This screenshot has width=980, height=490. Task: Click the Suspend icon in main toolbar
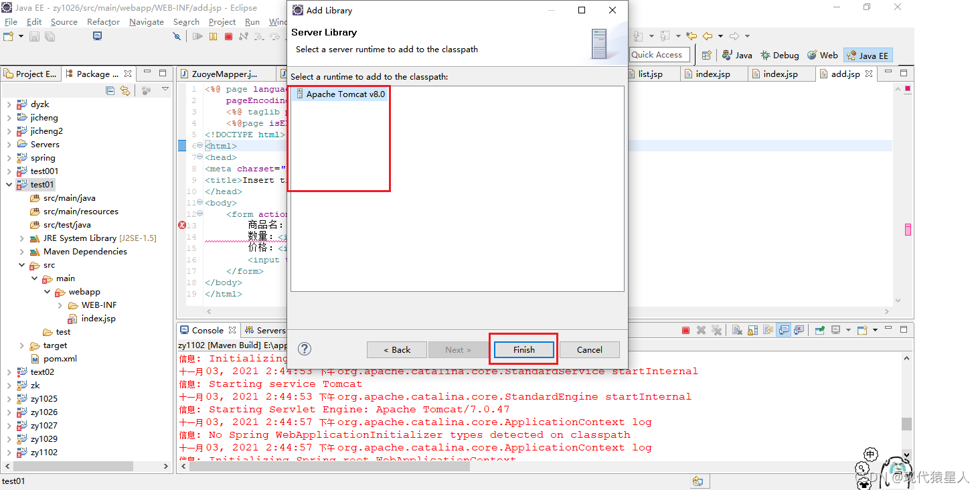[x=213, y=36]
